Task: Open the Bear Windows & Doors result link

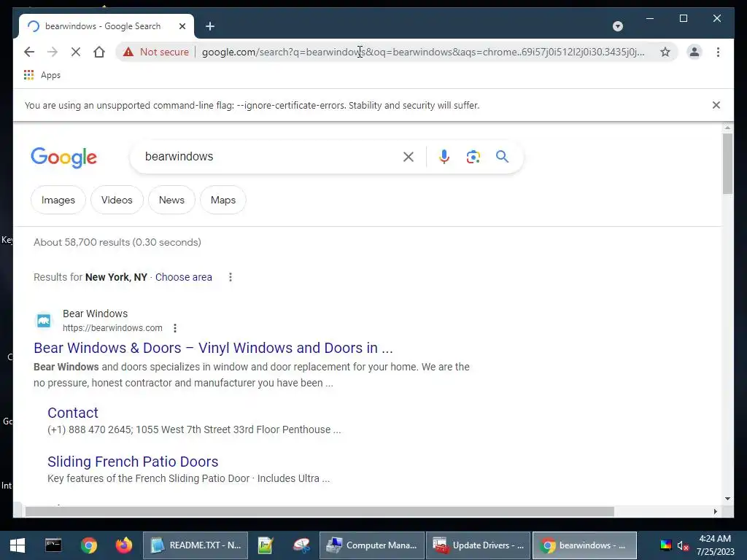Action: 213,348
